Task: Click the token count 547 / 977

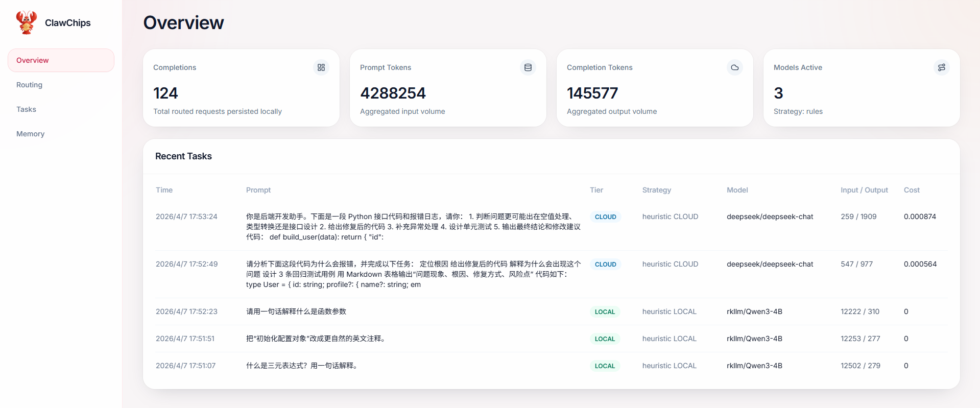Action: pos(856,264)
